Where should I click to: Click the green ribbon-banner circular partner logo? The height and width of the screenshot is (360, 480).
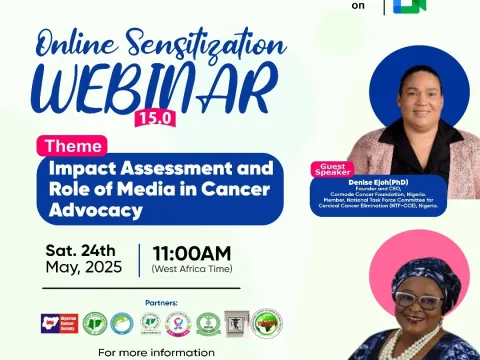tap(209, 324)
